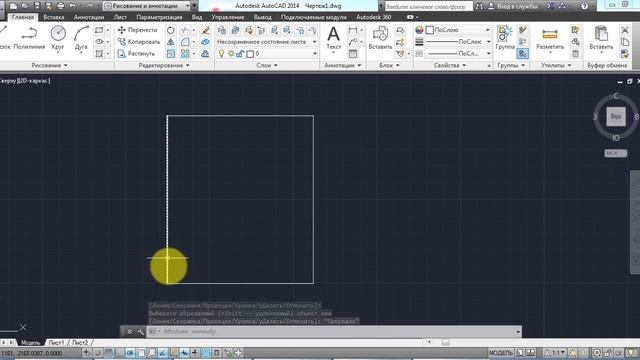Click the Save icon in quick access toolbar
The width and height of the screenshot is (640, 360).
coord(37,6)
